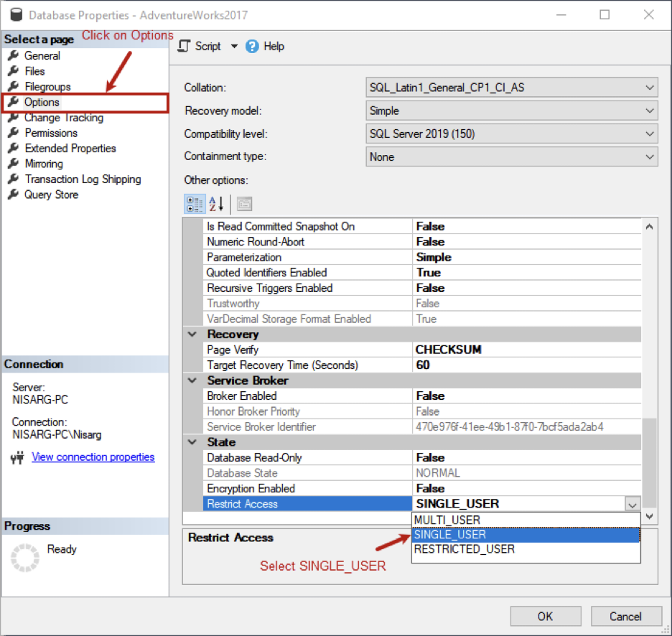Click wrench icon beside Query Store
Image resolution: width=672 pixels, height=636 pixels.
pos(14,195)
